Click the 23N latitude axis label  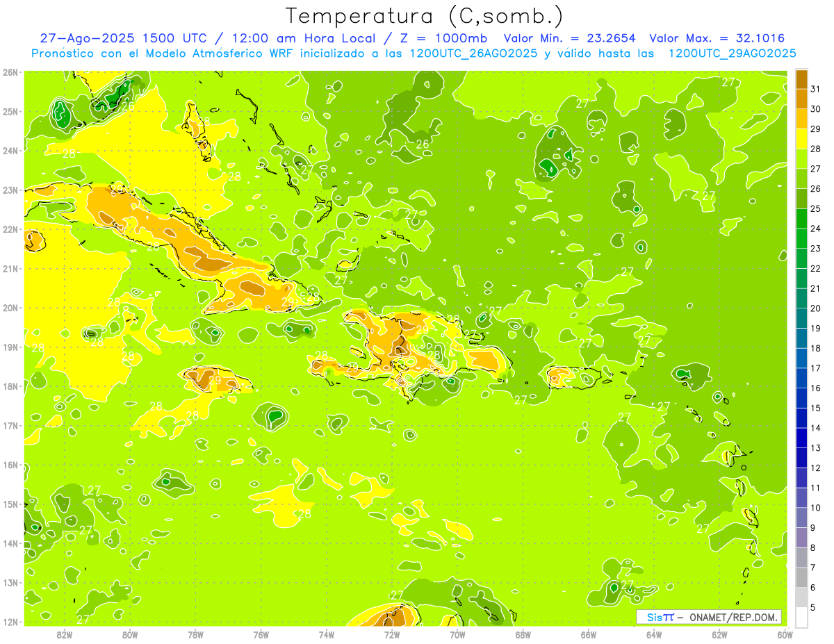pyautogui.click(x=10, y=190)
